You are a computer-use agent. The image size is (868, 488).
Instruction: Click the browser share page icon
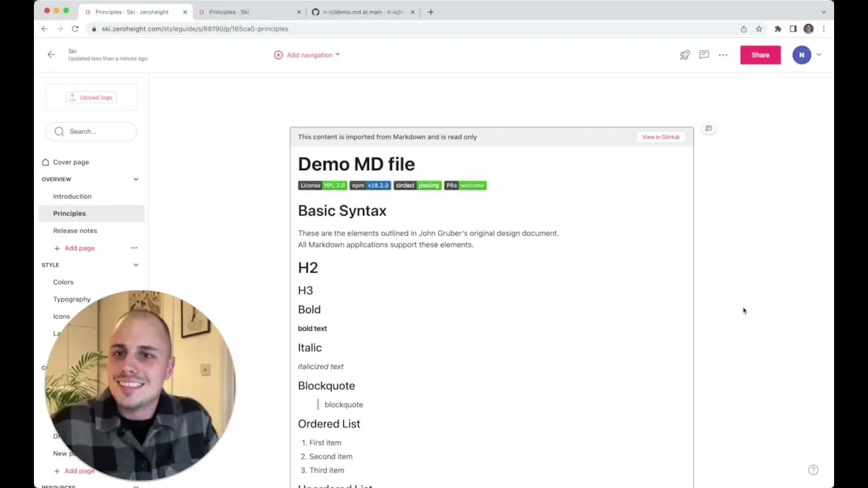[744, 28]
